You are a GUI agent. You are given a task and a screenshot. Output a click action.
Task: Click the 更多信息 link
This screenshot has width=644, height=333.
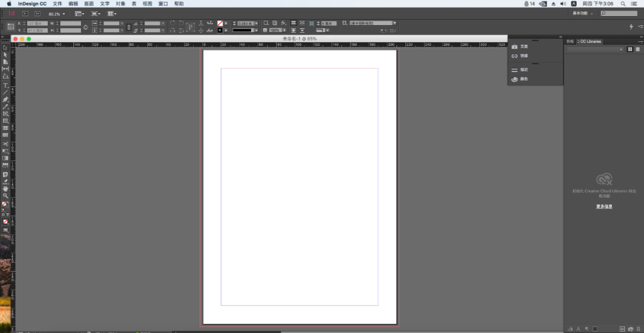[604, 207]
